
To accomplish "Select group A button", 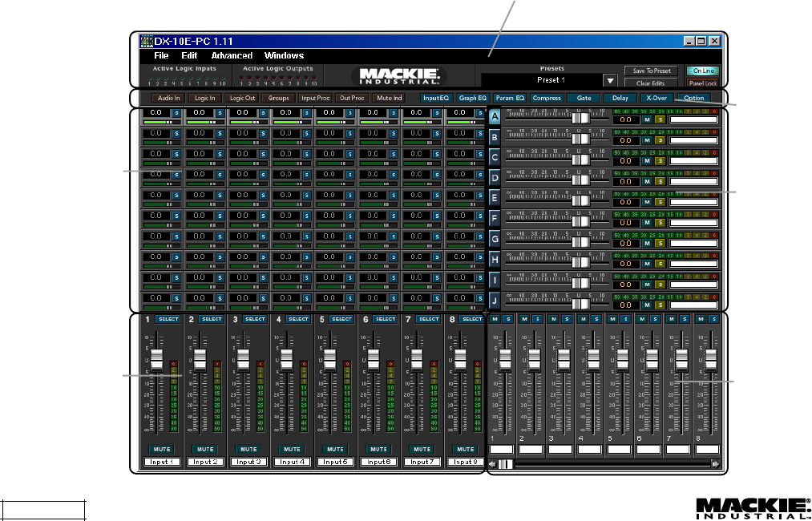I will click(495, 118).
